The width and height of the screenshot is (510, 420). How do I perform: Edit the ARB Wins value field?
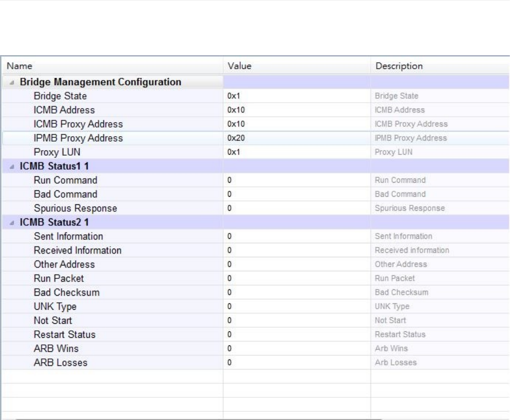(x=297, y=349)
